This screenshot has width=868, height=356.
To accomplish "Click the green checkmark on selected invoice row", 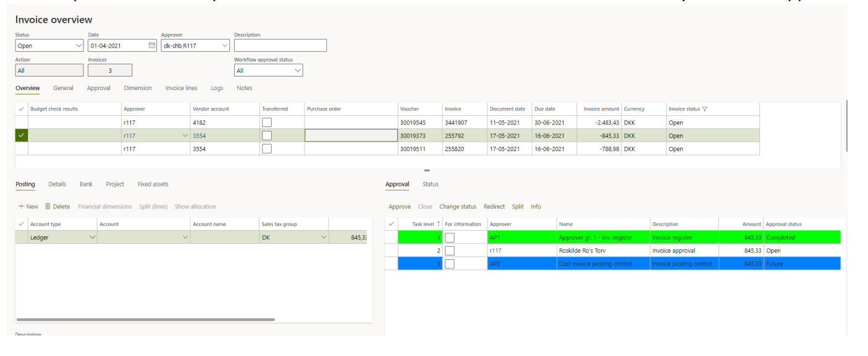I will (22, 136).
